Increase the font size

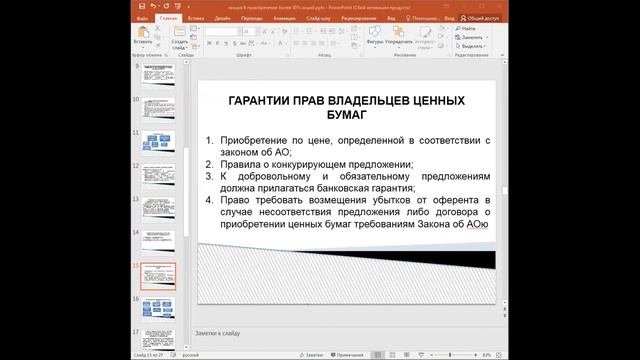[265, 31]
